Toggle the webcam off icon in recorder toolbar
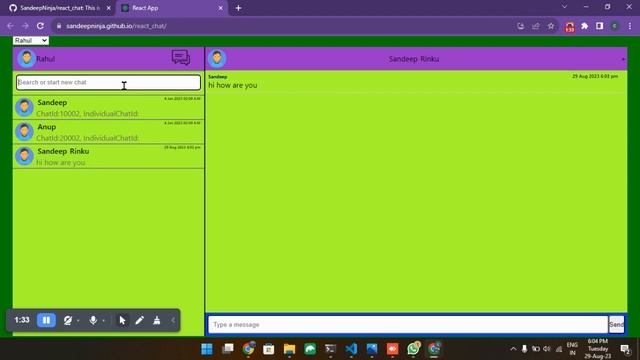The width and height of the screenshot is (640, 360). 68,320
